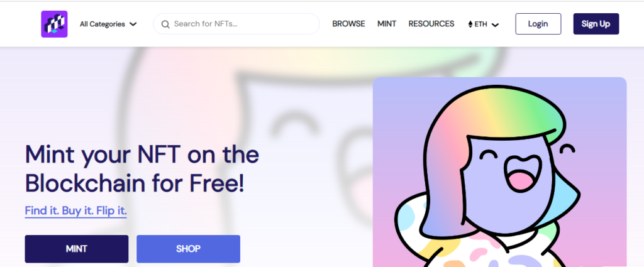This screenshot has height=267, width=644.
Task: Click the Mint your NFT headline text
Action: pyautogui.click(x=142, y=168)
